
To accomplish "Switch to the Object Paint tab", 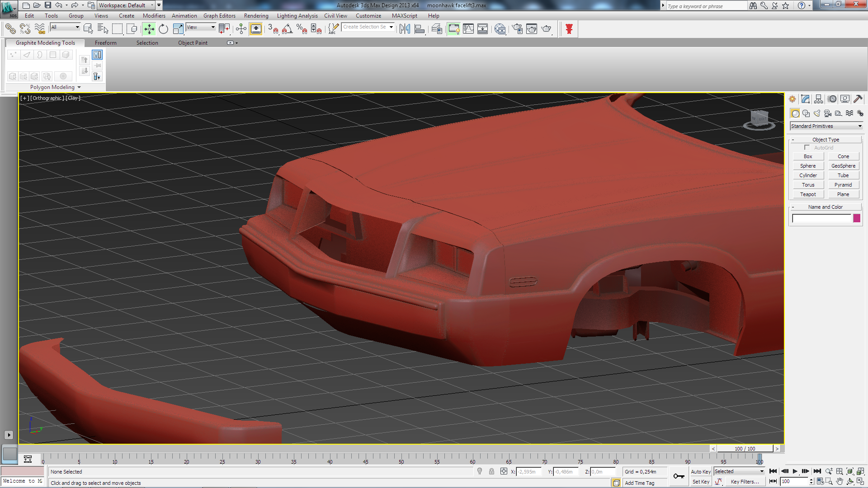I will coord(193,43).
